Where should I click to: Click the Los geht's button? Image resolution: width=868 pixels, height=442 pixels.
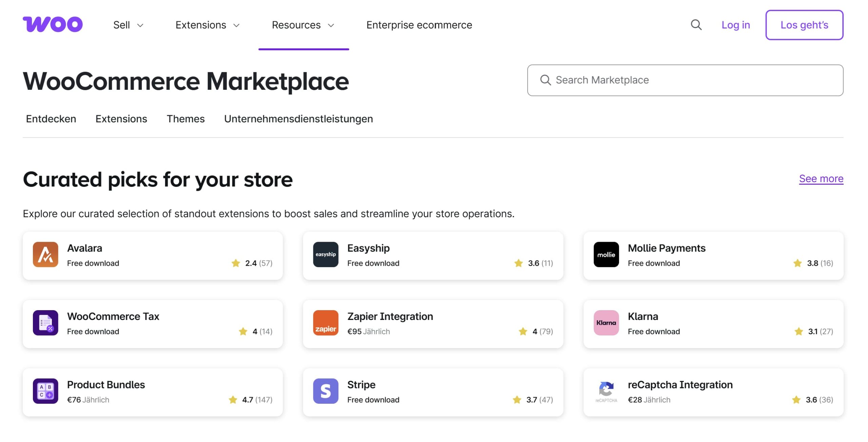tap(804, 25)
